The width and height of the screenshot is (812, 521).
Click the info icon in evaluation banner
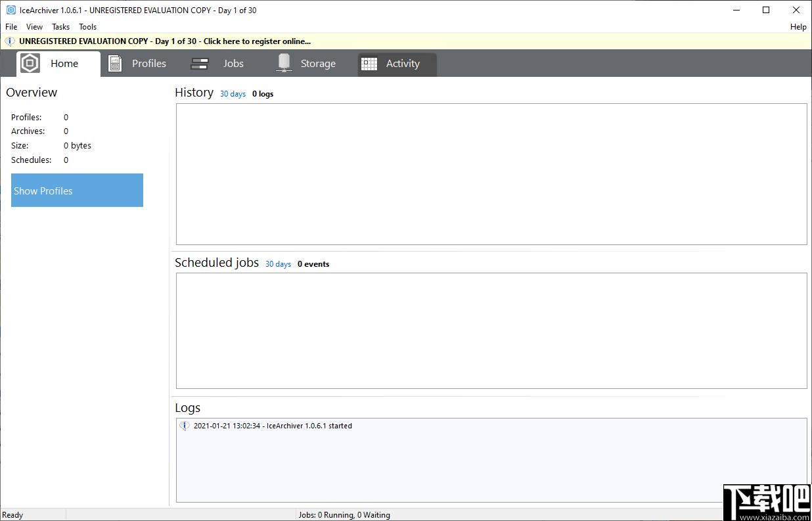[10, 41]
